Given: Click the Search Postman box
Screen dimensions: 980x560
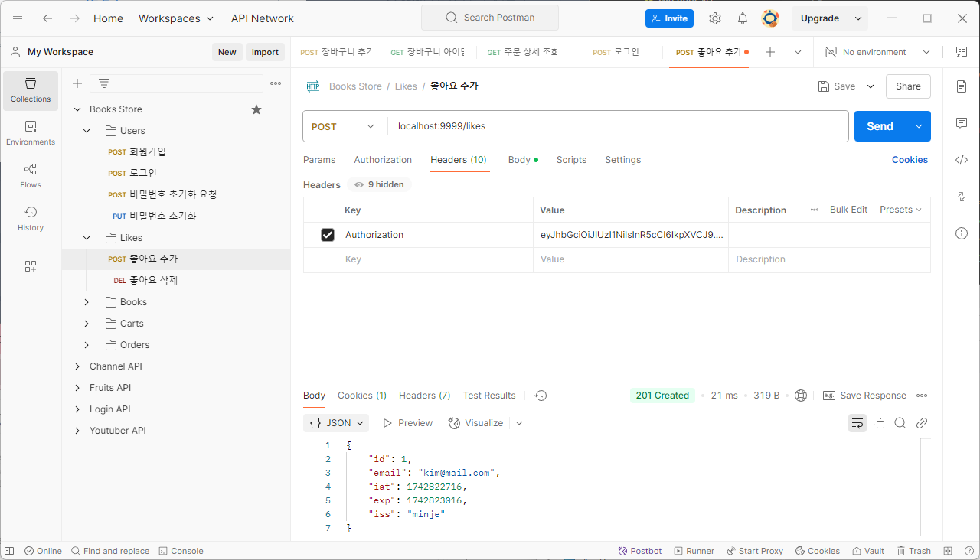Looking at the screenshot, I should (490, 18).
